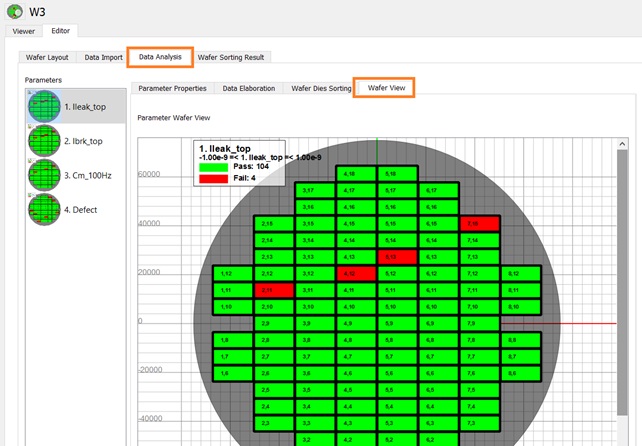Viewport: 642px width, 446px height.
Task: Click die 3,13 on the wafer map
Action: (x=315, y=257)
